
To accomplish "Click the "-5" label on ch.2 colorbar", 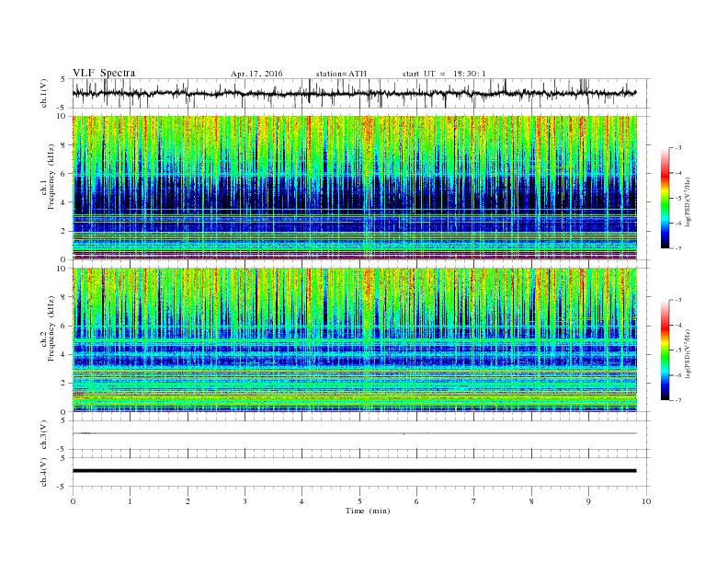I will (678, 350).
